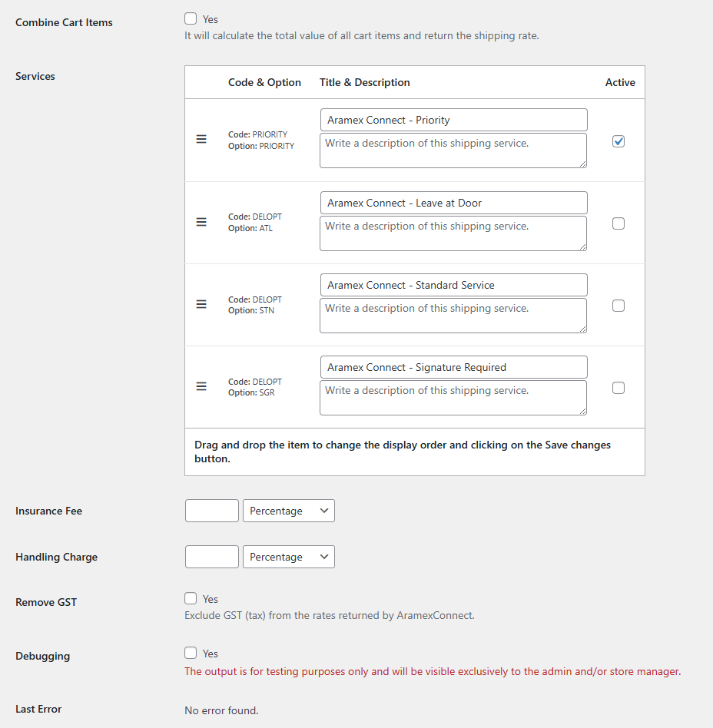The width and height of the screenshot is (713, 728).
Task: Tick the Remove GST Yes checkbox
Action: click(191, 598)
